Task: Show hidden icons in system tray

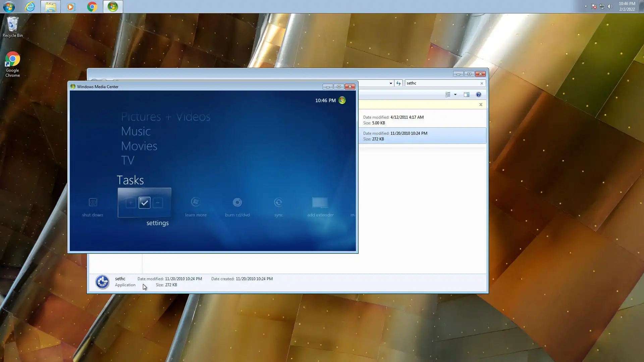Action: 586,6
